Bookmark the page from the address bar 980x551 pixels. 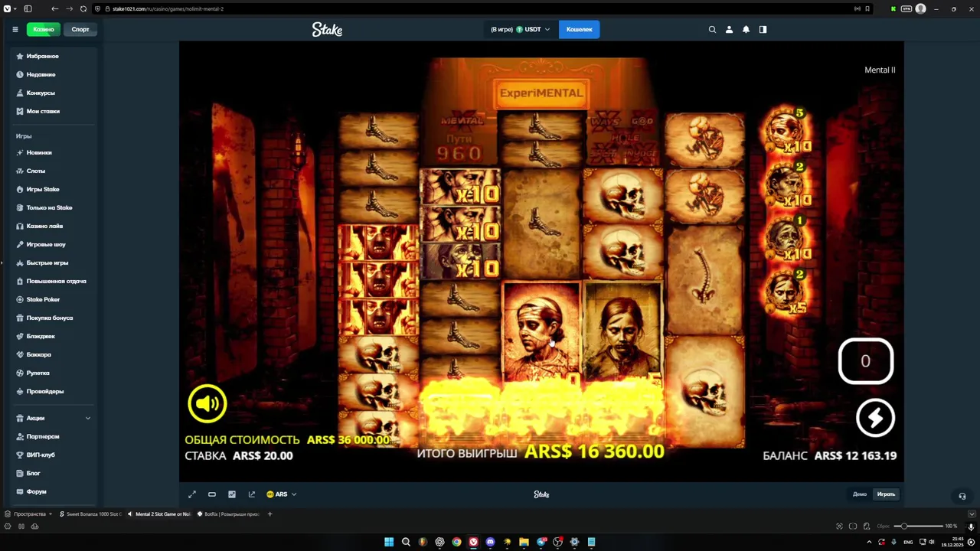click(x=867, y=8)
